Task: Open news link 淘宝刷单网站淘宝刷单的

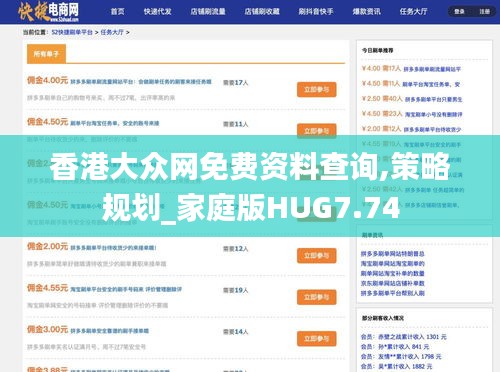Action: pos(393,264)
